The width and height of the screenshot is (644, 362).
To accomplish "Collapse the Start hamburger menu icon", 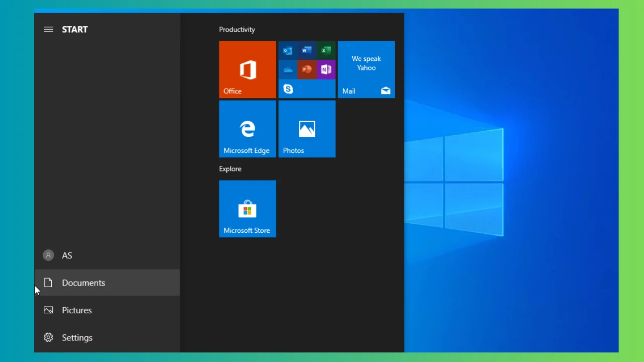I will pos(48,30).
